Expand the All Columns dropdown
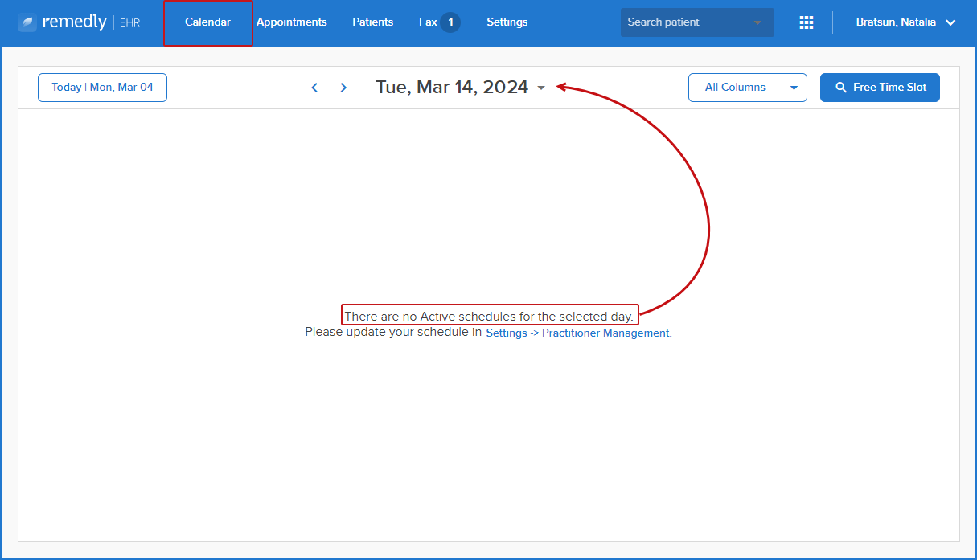 [x=748, y=88]
